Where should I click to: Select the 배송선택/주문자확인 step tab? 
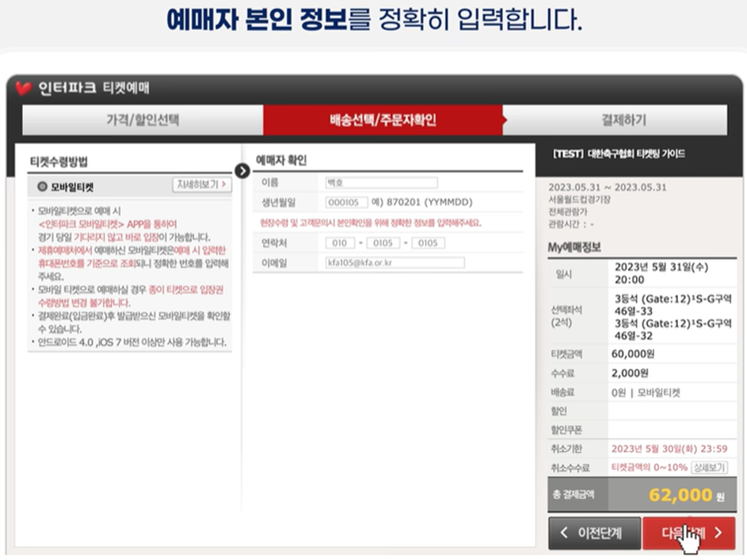(383, 120)
